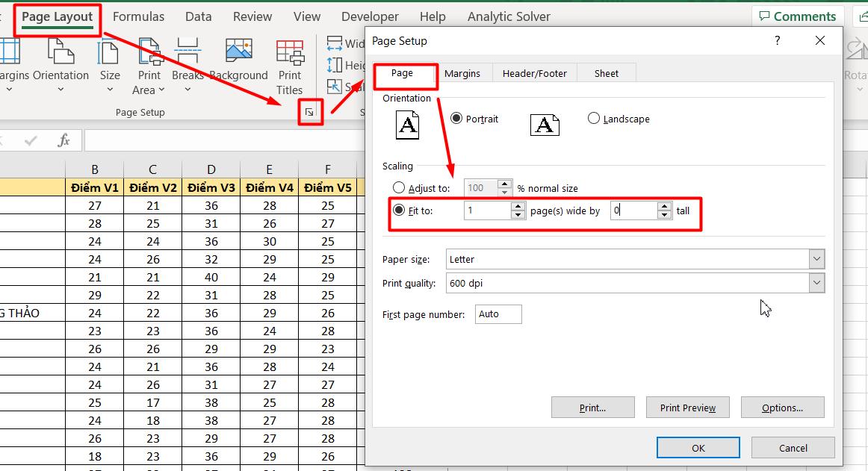
Task: Open the Header/Footer tab
Action: (x=534, y=73)
